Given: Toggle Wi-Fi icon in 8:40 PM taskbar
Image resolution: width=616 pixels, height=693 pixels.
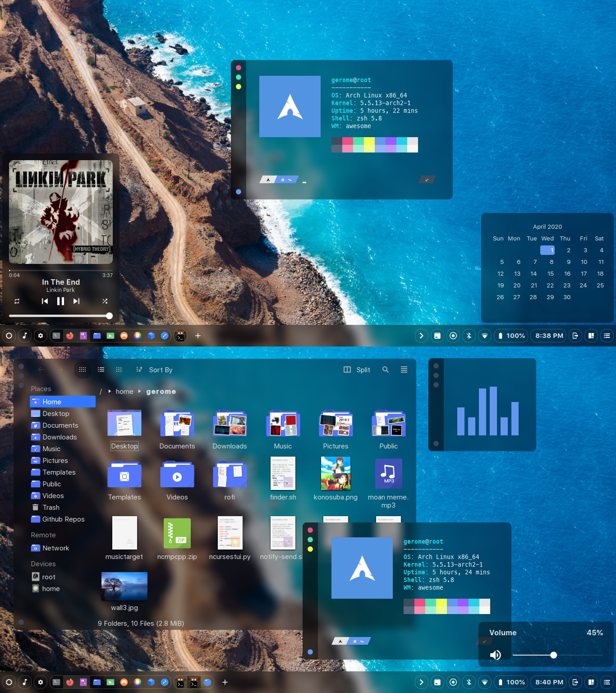Looking at the screenshot, I should pyautogui.click(x=485, y=682).
